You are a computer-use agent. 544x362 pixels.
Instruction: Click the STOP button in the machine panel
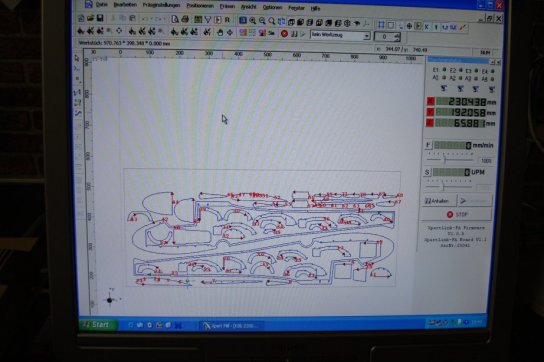pos(457,214)
